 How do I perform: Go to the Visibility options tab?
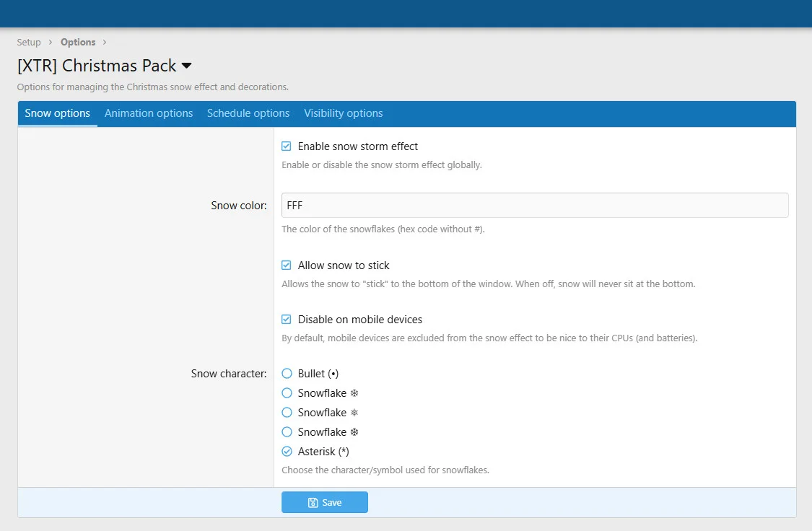(x=343, y=113)
